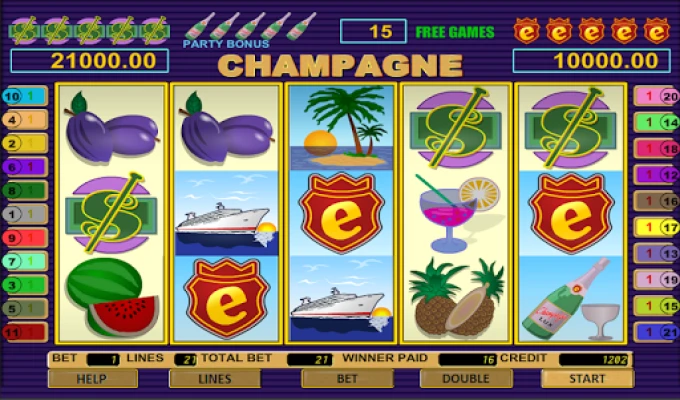Image resolution: width=680 pixels, height=400 pixels.
Task: Click the palm island symbol on middle reel
Action: (342, 128)
